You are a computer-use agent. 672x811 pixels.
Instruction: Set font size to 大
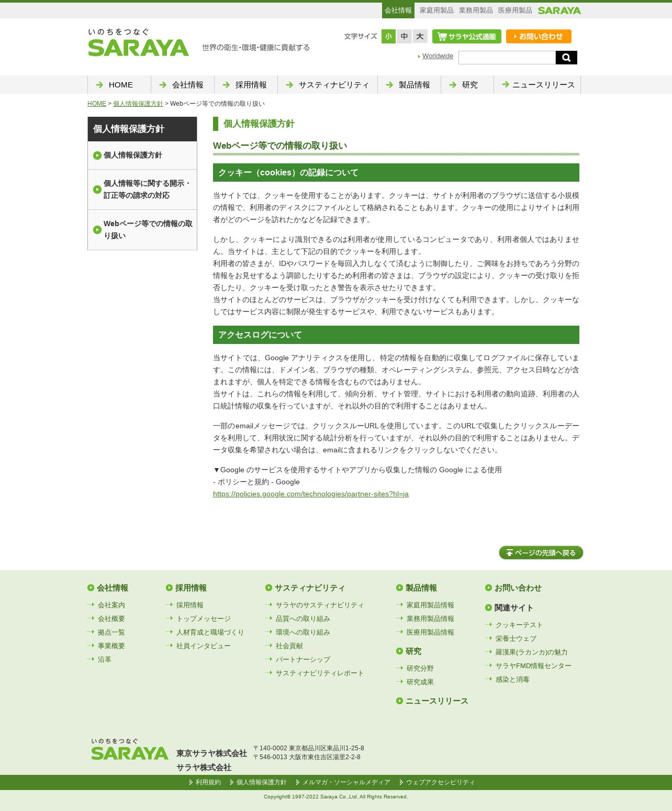coord(420,36)
